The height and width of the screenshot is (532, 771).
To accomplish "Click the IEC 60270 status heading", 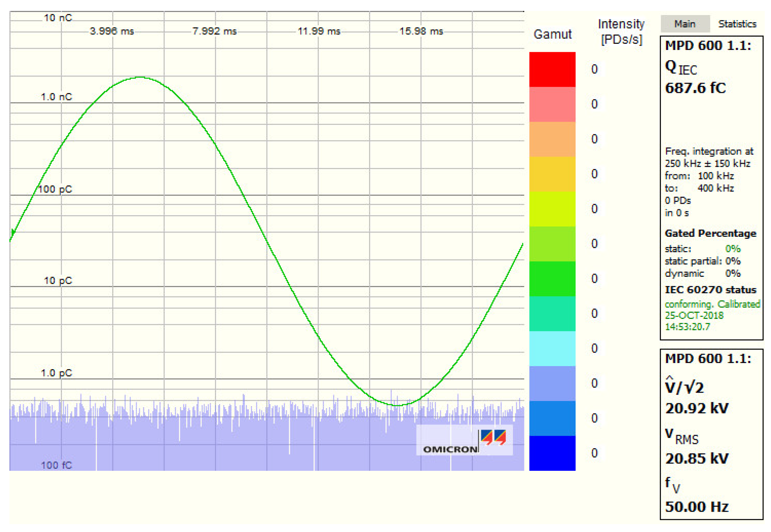I will coord(710,289).
